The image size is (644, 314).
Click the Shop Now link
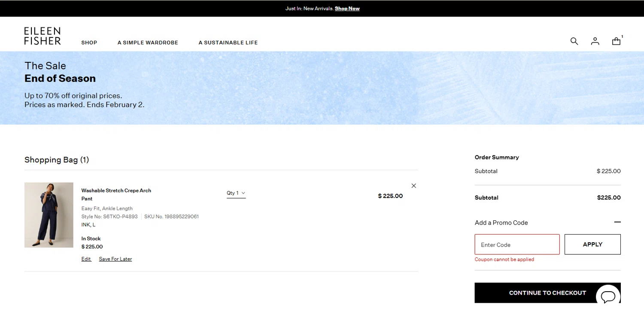click(x=347, y=9)
